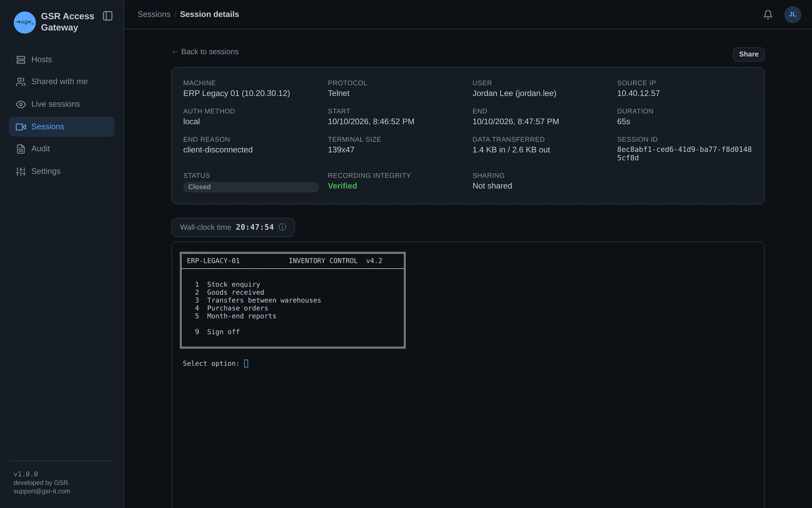Screen dimensions: 812x508
Task: Go to Shared with me
Action: pos(62,82)
